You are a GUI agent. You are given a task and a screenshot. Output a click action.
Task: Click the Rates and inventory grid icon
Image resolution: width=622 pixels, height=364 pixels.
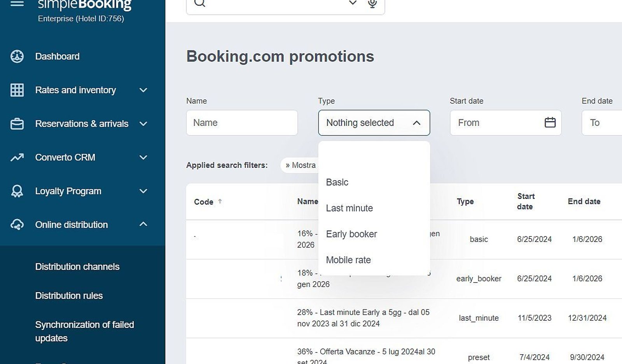17,90
